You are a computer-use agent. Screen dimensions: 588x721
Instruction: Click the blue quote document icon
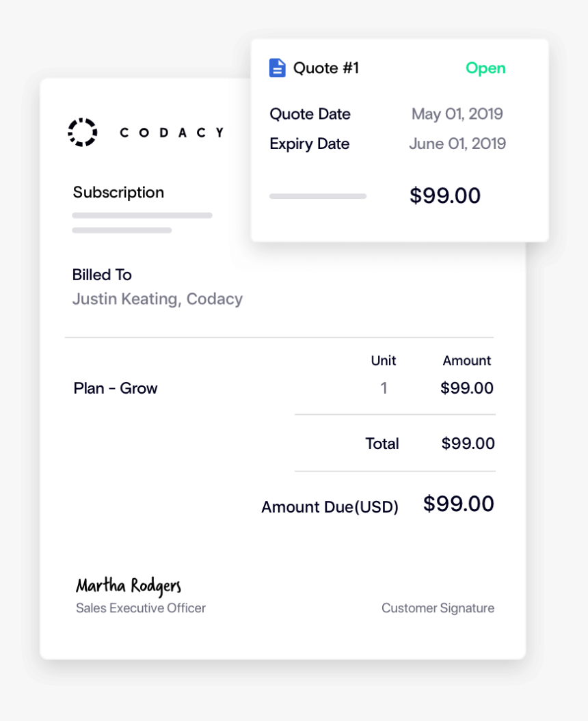[277, 68]
